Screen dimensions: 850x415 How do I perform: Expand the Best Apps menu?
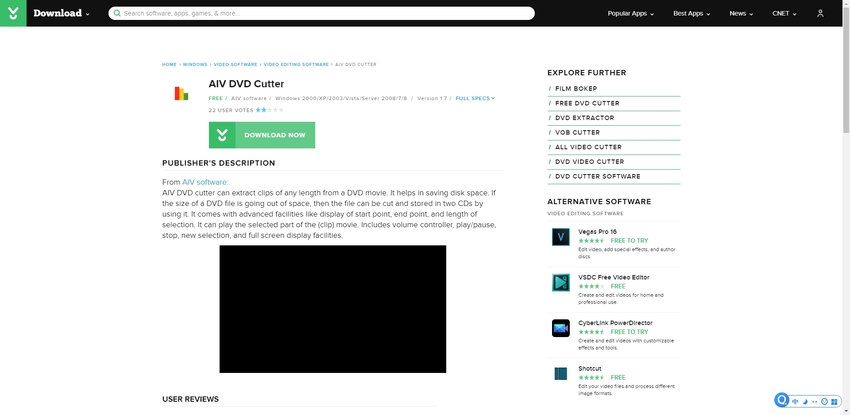[x=692, y=14]
